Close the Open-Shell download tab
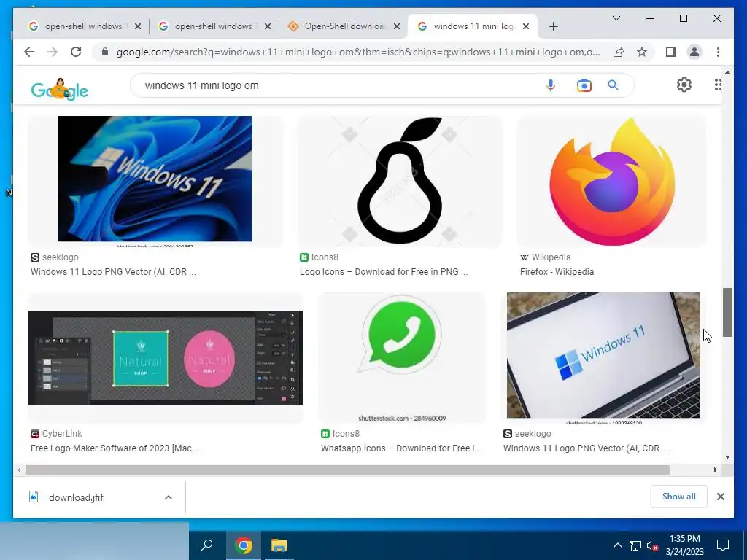The width and height of the screenshot is (747, 560). point(396,26)
